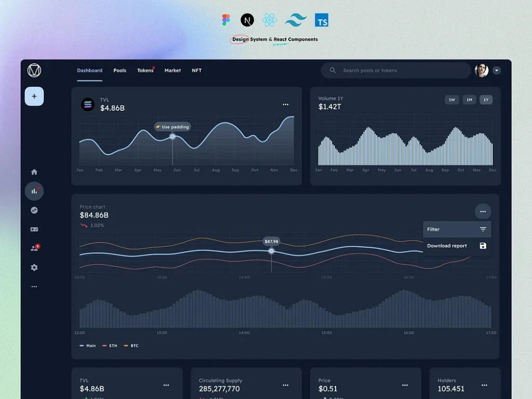The image size is (532, 399).
Task: Toggle Main series in legend
Action: click(x=88, y=346)
